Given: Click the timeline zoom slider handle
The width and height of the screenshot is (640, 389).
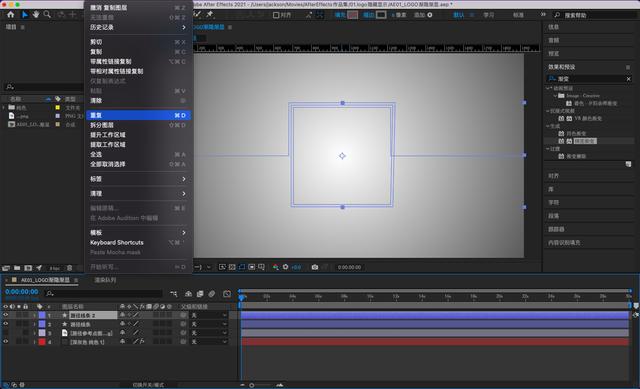Looking at the screenshot, I should click(x=252, y=385).
